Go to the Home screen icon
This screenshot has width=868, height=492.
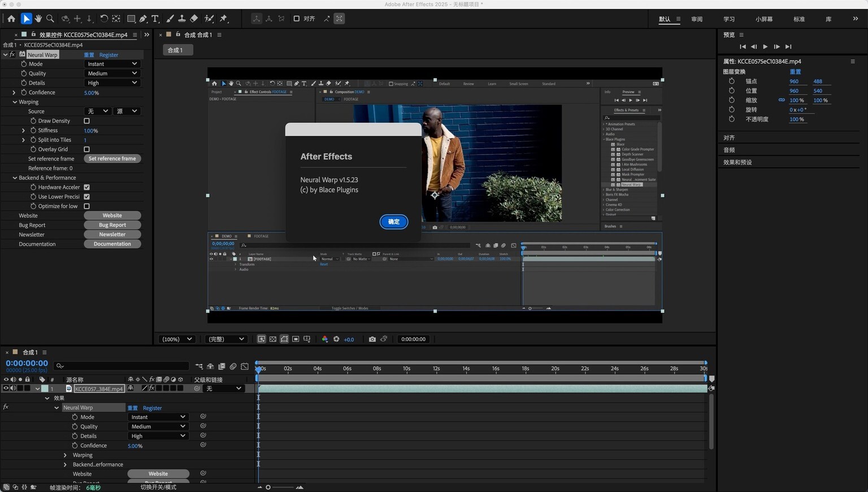pos(11,19)
